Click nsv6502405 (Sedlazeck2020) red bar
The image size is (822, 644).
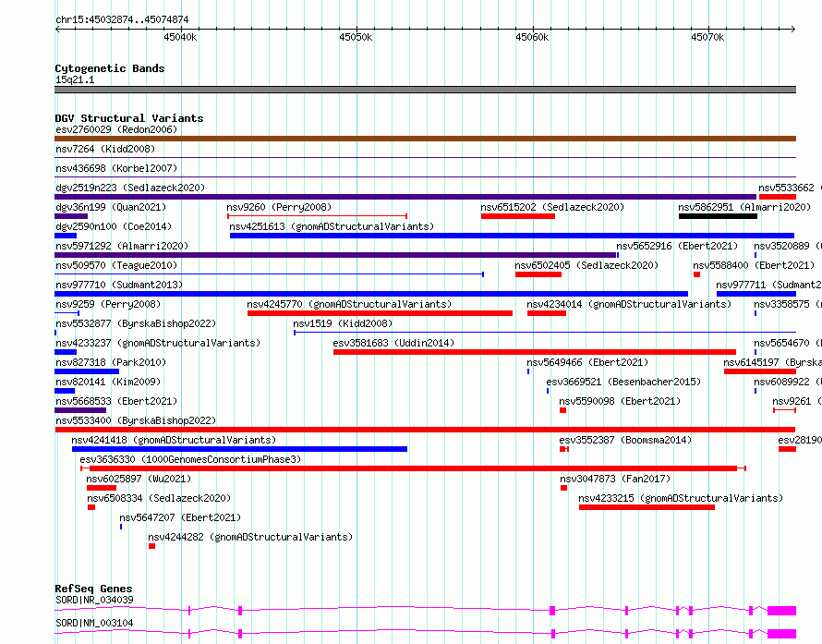click(x=538, y=274)
